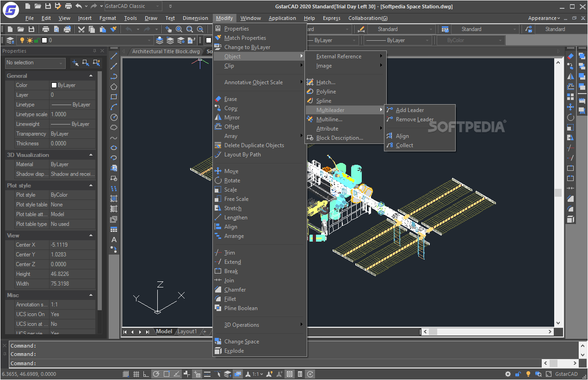Screen dimensions: 588x380
Task: Open the Express menu
Action: 331,18
